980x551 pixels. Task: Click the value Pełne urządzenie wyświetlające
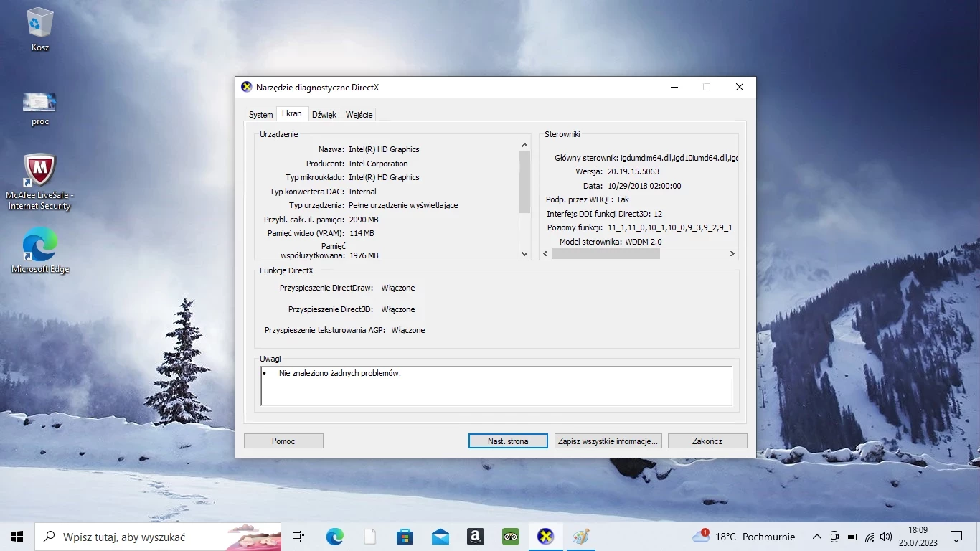point(403,205)
